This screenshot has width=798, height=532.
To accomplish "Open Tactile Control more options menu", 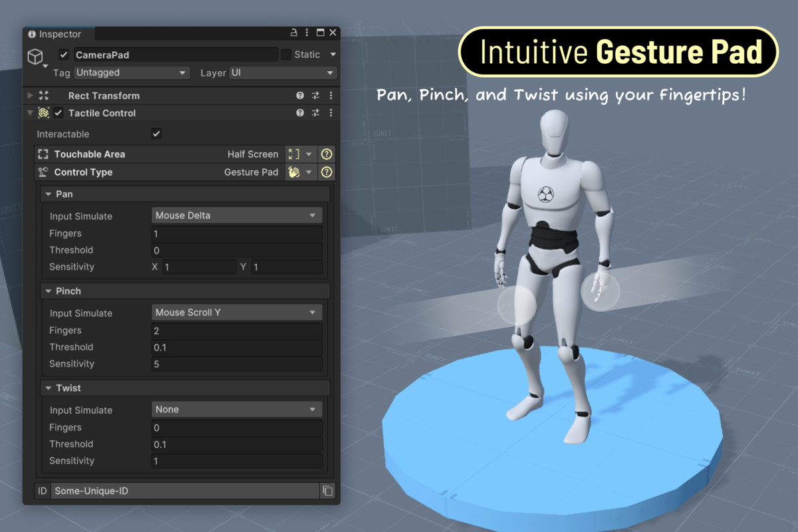I will pos(331,113).
